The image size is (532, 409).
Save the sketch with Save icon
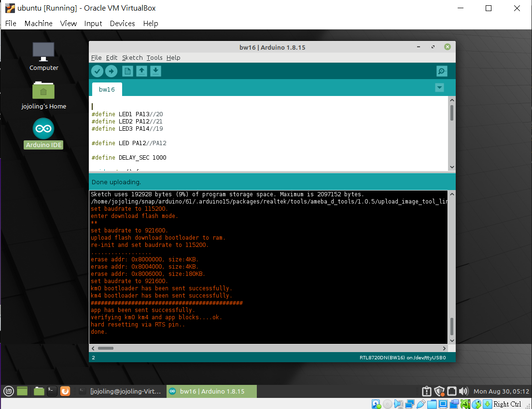tap(155, 71)
